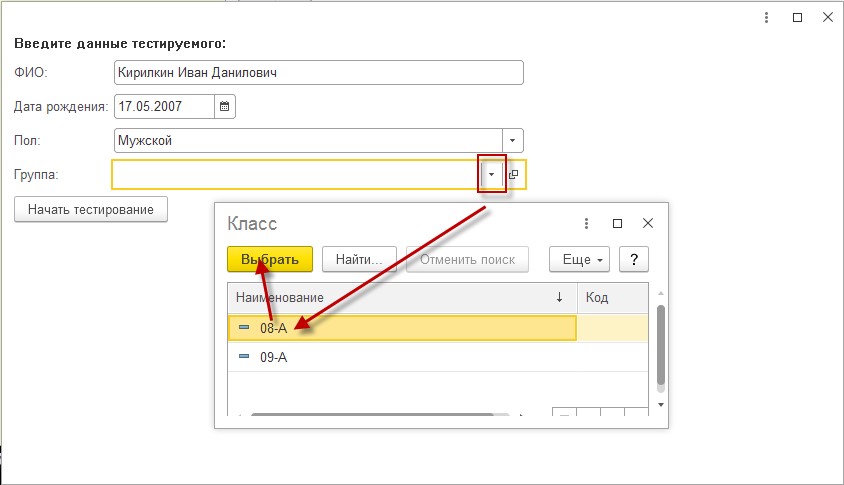Click the Начать тестирование button
Image resolution: width=844 pixels, height=485 pixels.
tap(91, 209)
